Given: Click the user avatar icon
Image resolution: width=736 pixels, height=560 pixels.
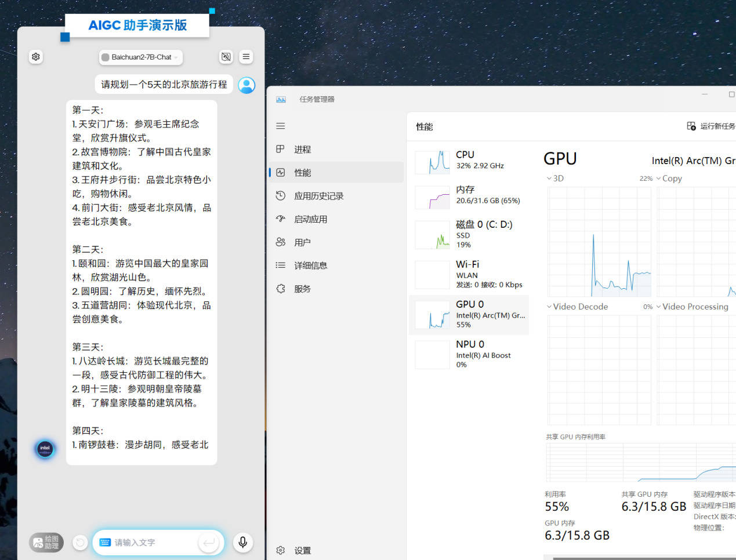Looking at the screenshot, I should pos(246,85).
